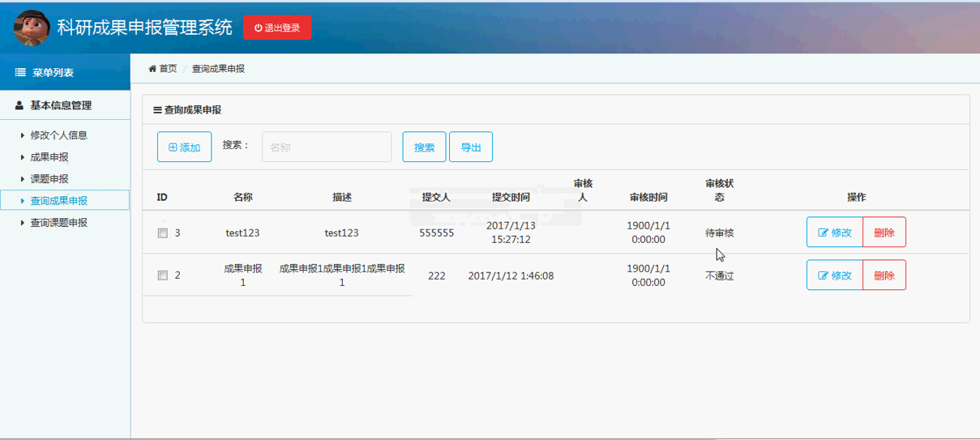Click the 搜索 search button
Screen dimensions: 980x440
424,147
